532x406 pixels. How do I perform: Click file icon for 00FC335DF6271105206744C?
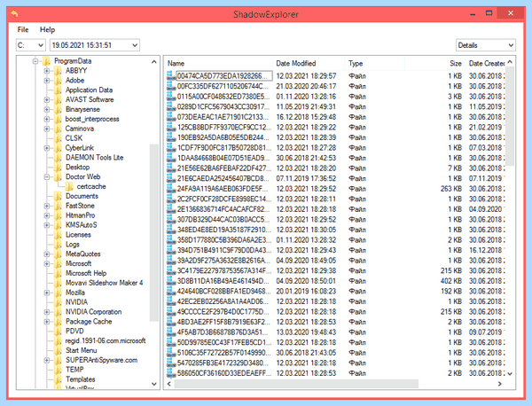[171, 86]
